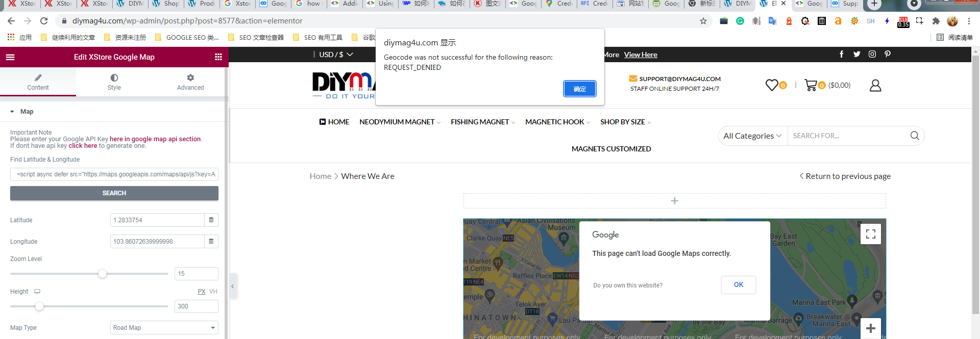980x339 pixels.
Task: Open Google Translate extension icon
Action: pos(773,21)
